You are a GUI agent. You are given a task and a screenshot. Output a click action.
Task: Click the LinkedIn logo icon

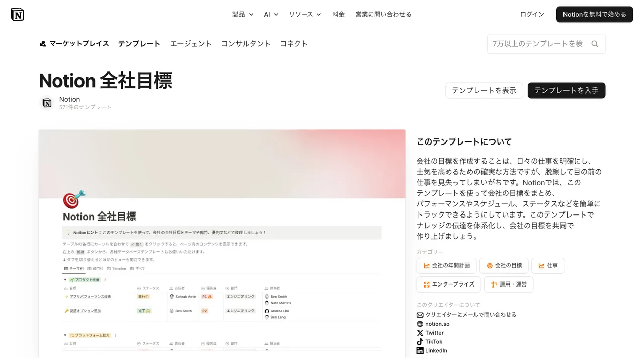tap(420, 351)
